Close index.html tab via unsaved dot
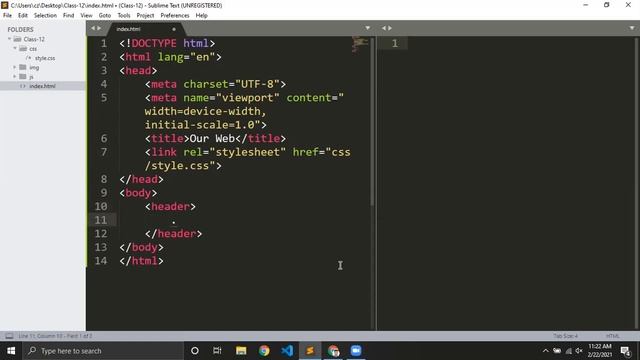Image resolution: width=640 pixels, height=360 pixels. tap(174, 29)
